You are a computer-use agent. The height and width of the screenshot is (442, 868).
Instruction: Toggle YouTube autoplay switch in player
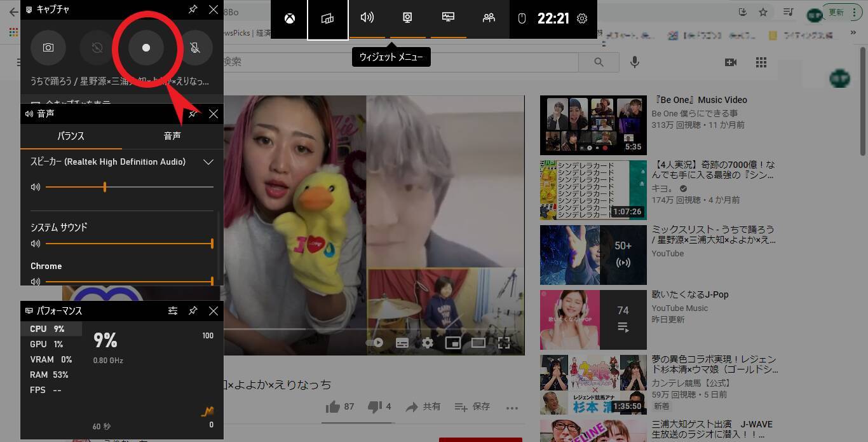pyautogui.click(x=375, y=343)
